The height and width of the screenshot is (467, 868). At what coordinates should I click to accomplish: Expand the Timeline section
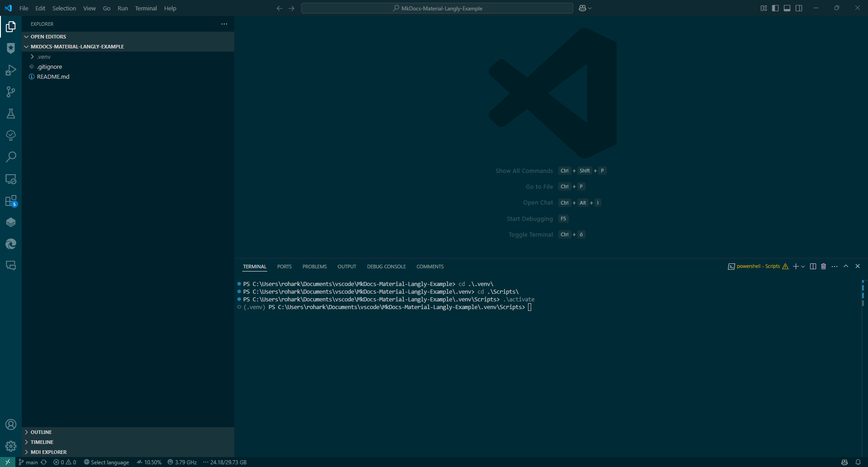pyautogui.click(x=128, y=442)
